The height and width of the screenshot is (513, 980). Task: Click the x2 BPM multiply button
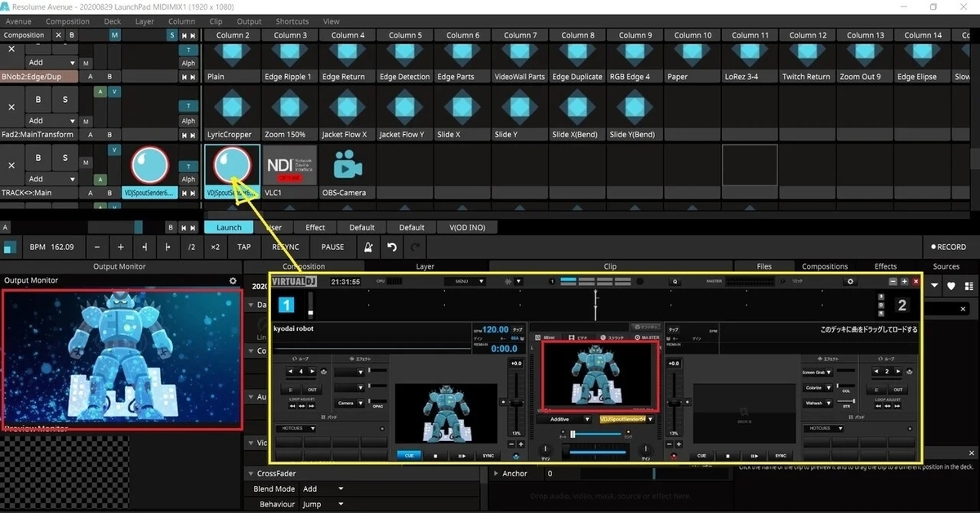point(215,247)
